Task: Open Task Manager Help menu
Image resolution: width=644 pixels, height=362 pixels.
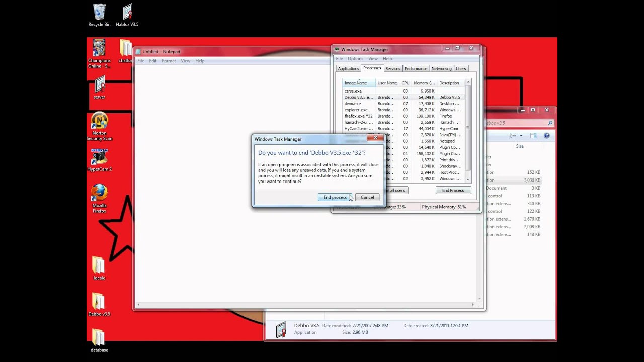Action: pyautogui.click(x=387, y=59)
